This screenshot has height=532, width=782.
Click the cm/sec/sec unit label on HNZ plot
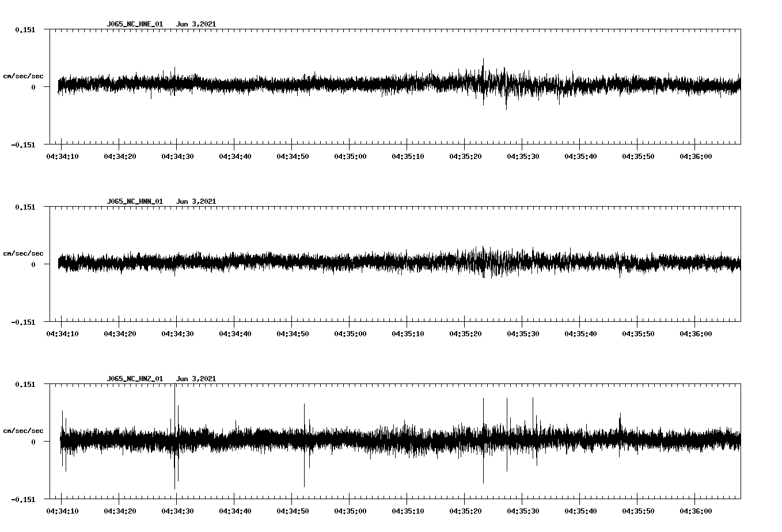(23, 431)
